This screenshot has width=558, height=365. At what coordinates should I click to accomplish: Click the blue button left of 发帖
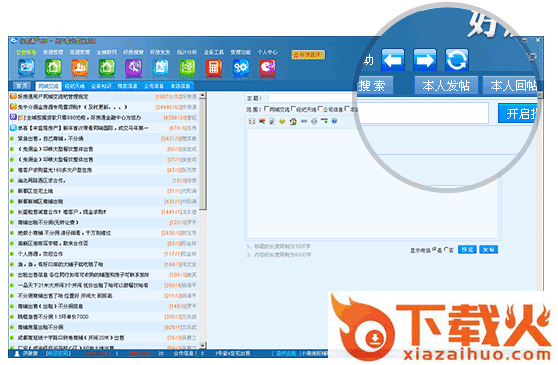[x=467, y=250]
